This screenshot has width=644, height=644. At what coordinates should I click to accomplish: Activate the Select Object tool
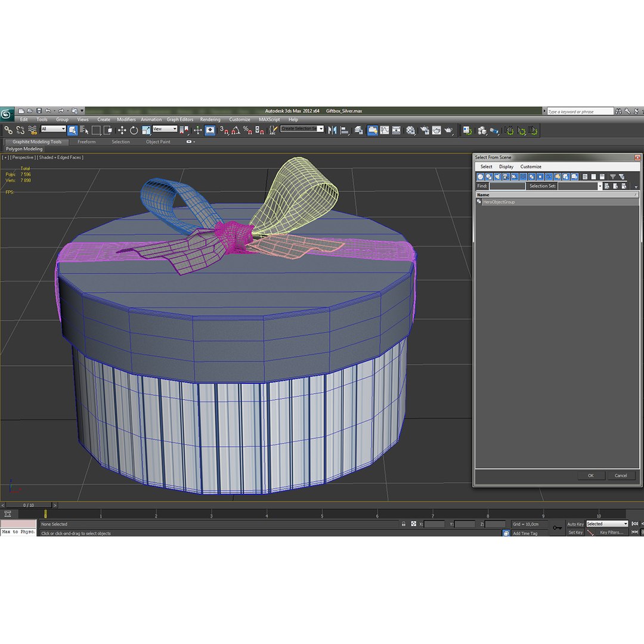coord(73,130)
